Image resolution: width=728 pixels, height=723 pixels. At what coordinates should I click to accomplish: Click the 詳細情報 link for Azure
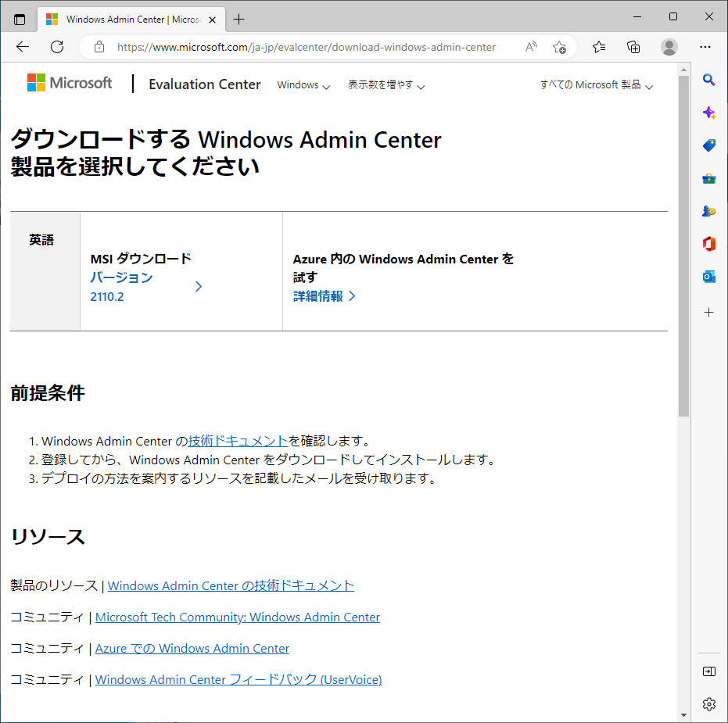click(x=324, y=296)
